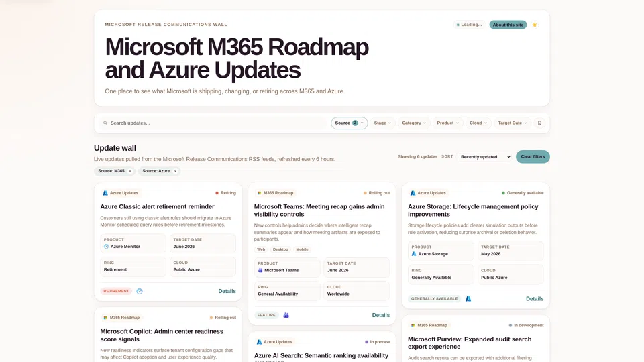644x362 pixels.
Task: Open Microsoft Purview Expanded audit search title
Action: [x=470, y=343]
